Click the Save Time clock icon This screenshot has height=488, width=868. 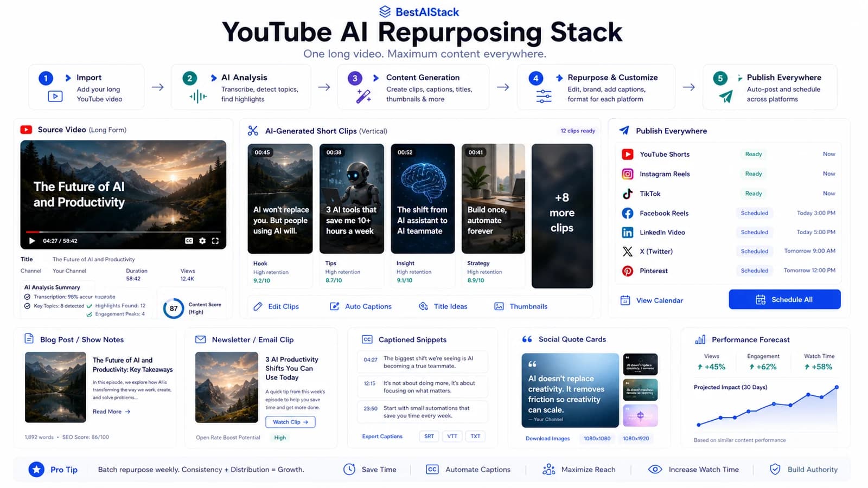[x=349, y=470]
